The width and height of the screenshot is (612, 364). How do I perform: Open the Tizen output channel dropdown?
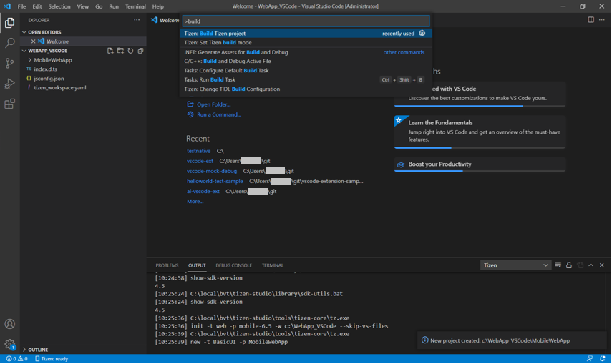pos(515,265)
